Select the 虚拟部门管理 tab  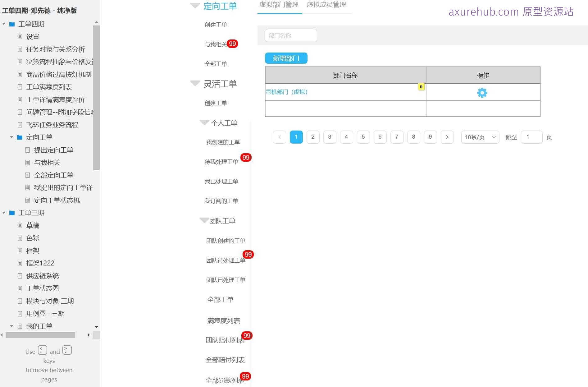click(x=279, y=5)
